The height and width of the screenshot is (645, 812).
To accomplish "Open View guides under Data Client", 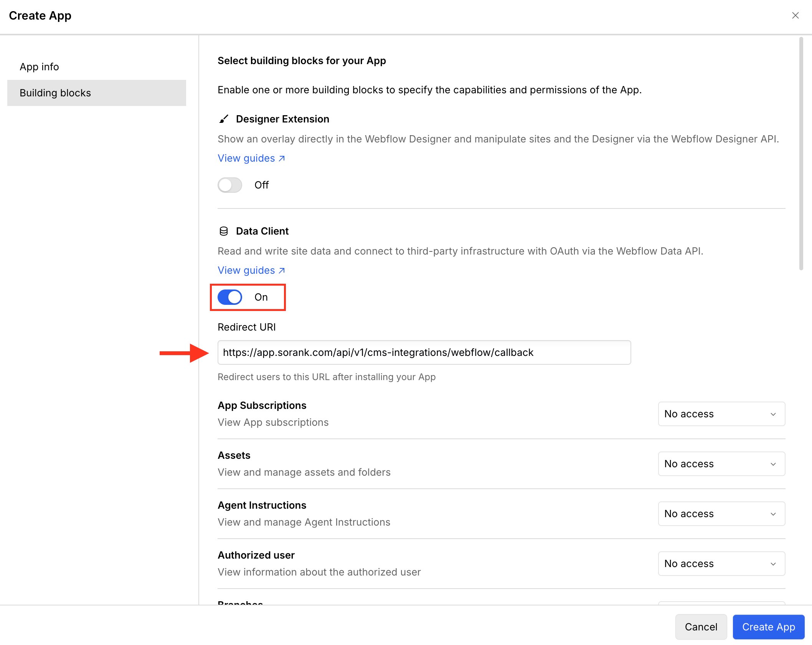I will [x=251, y=270].
